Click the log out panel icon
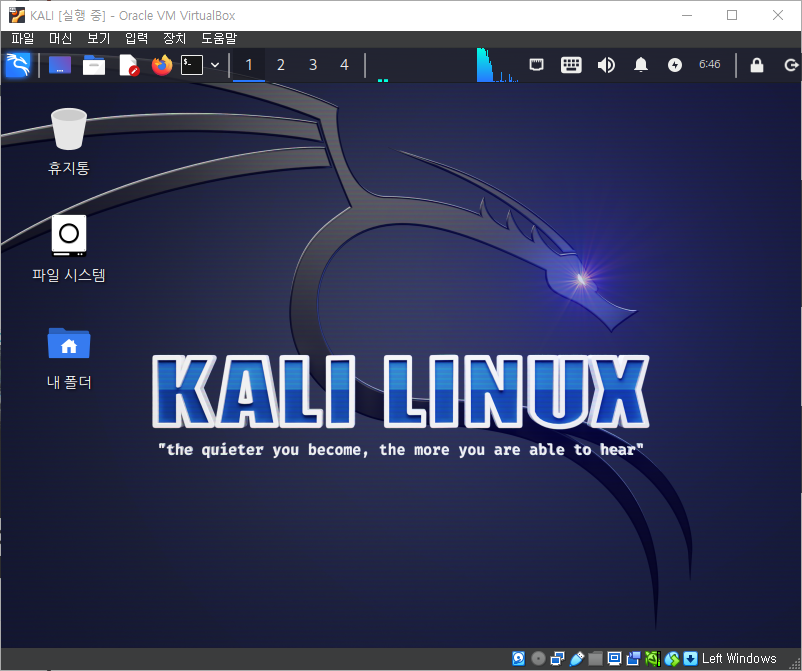This screenshot has width=802, height=671. 791,65
